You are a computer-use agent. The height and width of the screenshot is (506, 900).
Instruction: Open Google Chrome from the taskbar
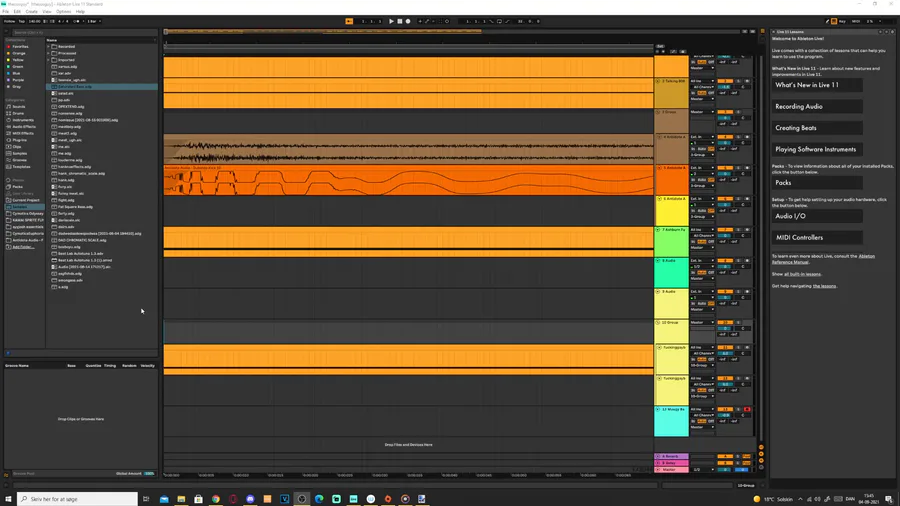(215, 499)
